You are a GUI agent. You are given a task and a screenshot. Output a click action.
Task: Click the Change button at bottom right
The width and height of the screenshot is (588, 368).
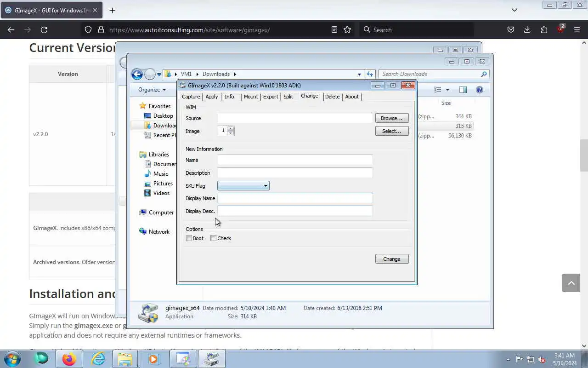click(x=392, y=259)
